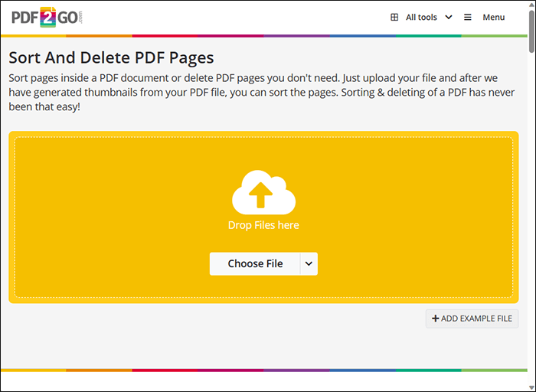Click the Sort And Delete PDF Pages heading

(111, 57)
